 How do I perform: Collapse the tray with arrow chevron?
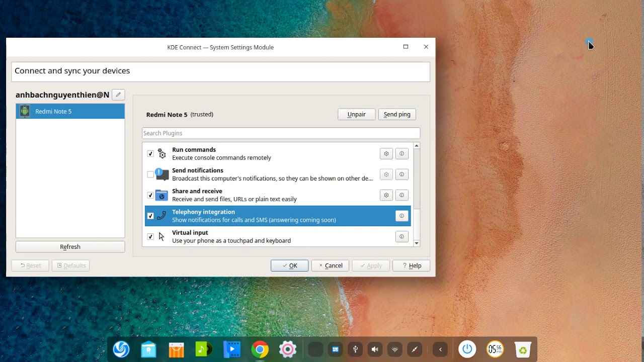440,349
